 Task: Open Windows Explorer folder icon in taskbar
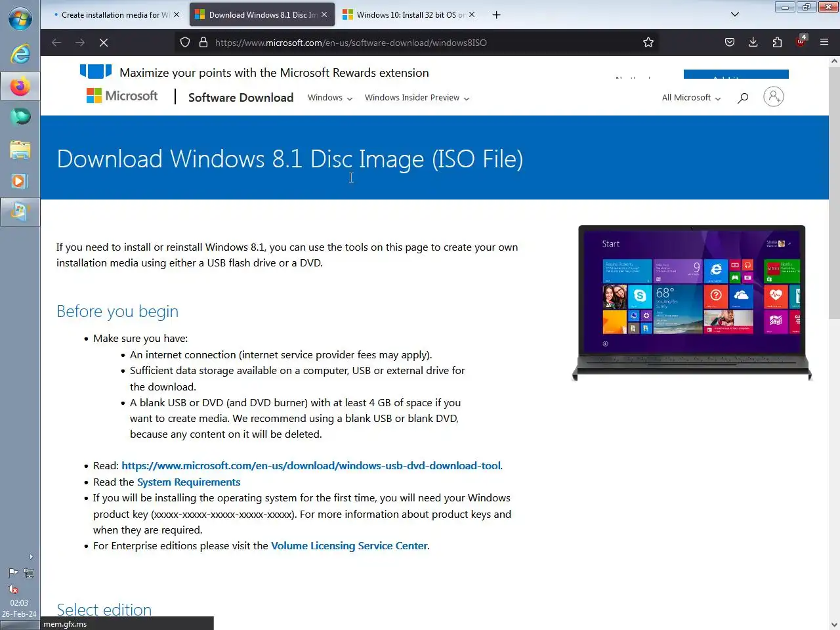pyautogui.click(x=20, y=150)
